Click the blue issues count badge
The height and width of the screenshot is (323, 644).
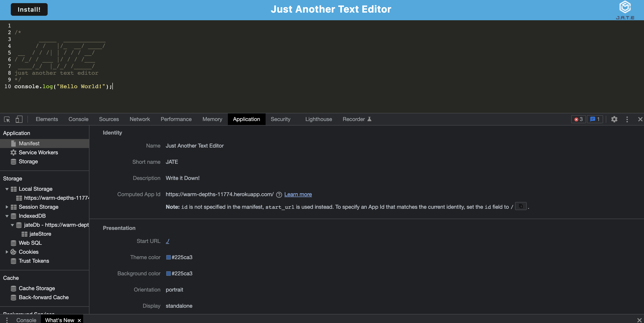(595, 119)
